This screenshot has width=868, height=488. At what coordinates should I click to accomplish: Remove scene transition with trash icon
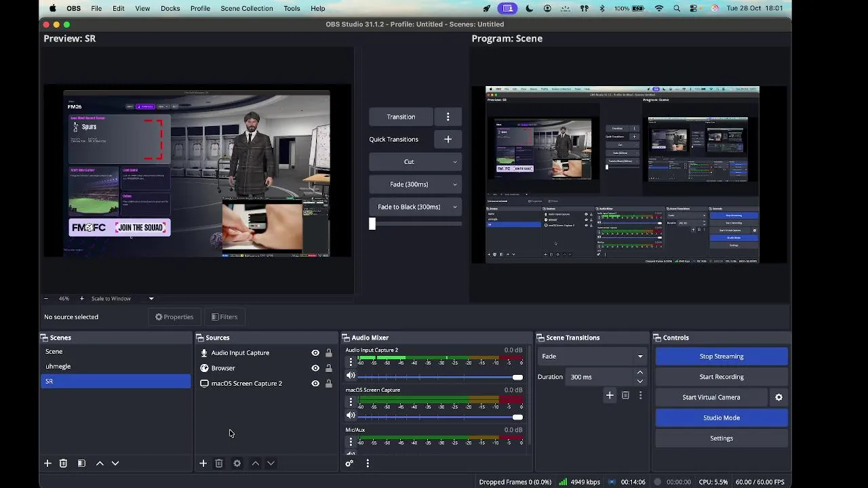point(625,395)
